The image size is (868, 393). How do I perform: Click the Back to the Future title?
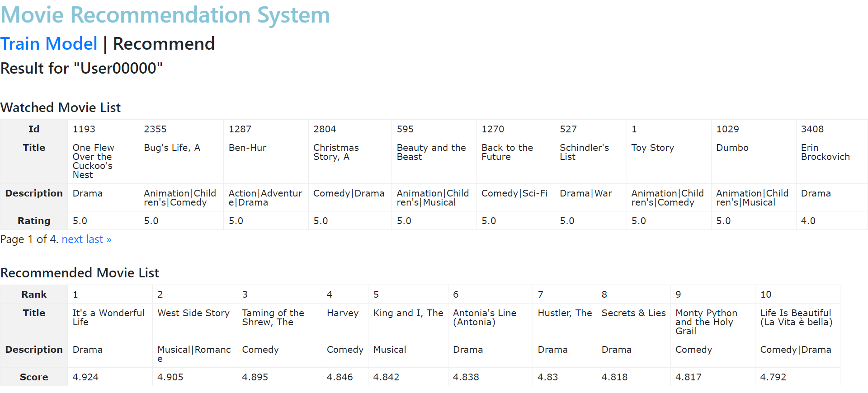point(507,152)
